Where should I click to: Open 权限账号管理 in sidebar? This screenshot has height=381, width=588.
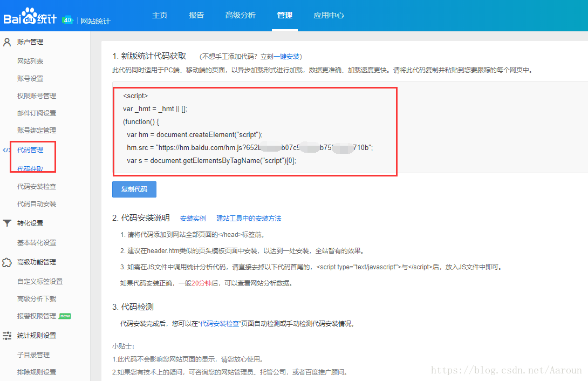[37, 96]
